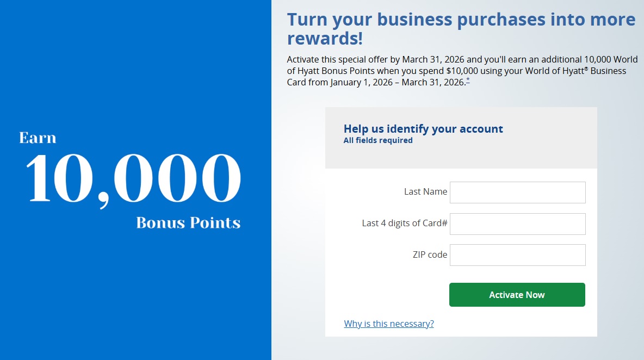Viewport: 644px width, 360px height.
Task: Select the Last Name field label
Action: [426, 192]
